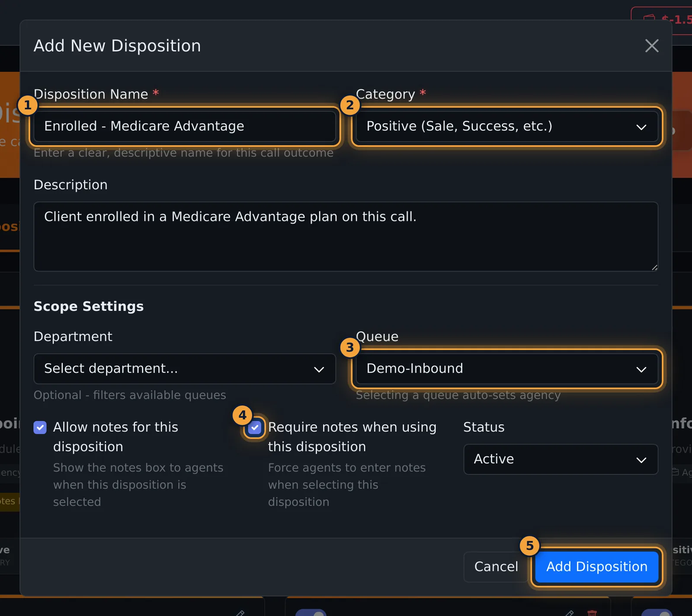Open the Status dropdown set to Active
Viewport: 692px width, 616px height.
tap(561, 459)
